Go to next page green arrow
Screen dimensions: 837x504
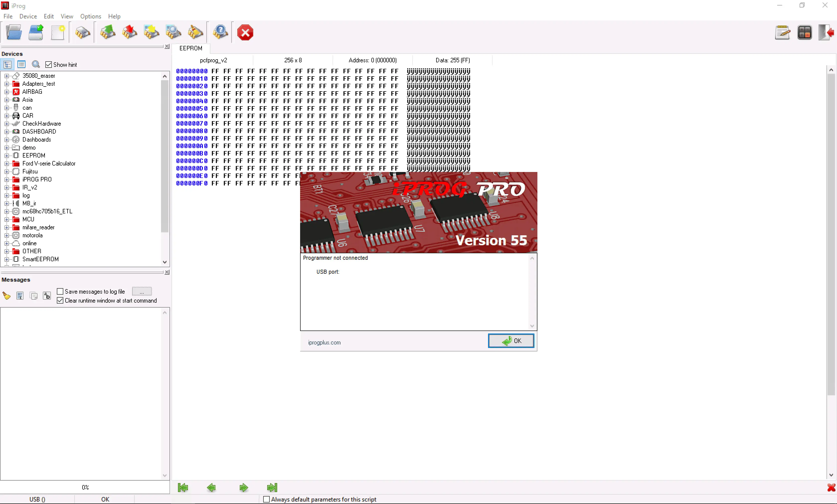click(244, 488)
